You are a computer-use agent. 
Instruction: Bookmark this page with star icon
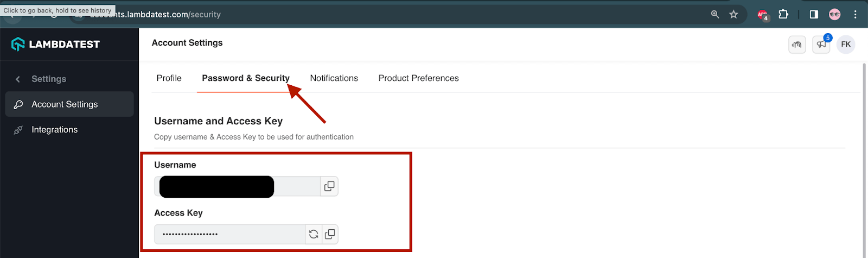pos(733,15)
